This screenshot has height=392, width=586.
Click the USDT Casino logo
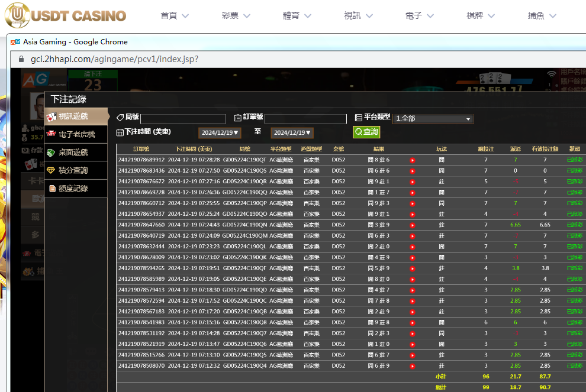(66, 15)
